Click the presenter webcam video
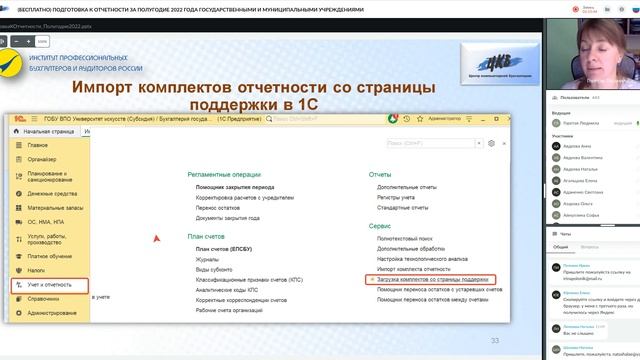640x360 pixels. (x=593, y=54)
